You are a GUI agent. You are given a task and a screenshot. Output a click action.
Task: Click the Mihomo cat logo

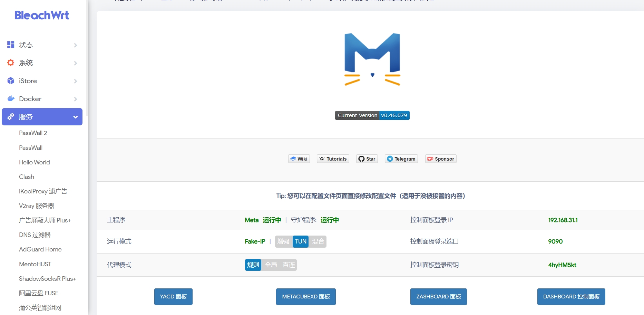click(372, 59)
